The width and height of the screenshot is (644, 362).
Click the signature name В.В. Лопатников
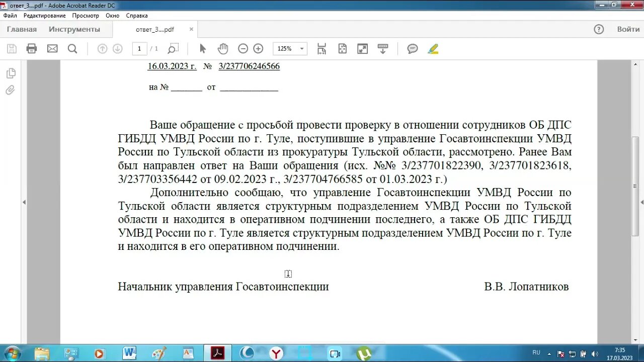[x=527, y=287]
